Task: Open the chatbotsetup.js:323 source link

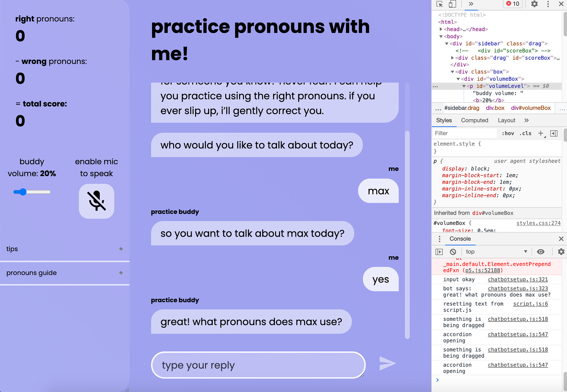Action: click(518, 288)
